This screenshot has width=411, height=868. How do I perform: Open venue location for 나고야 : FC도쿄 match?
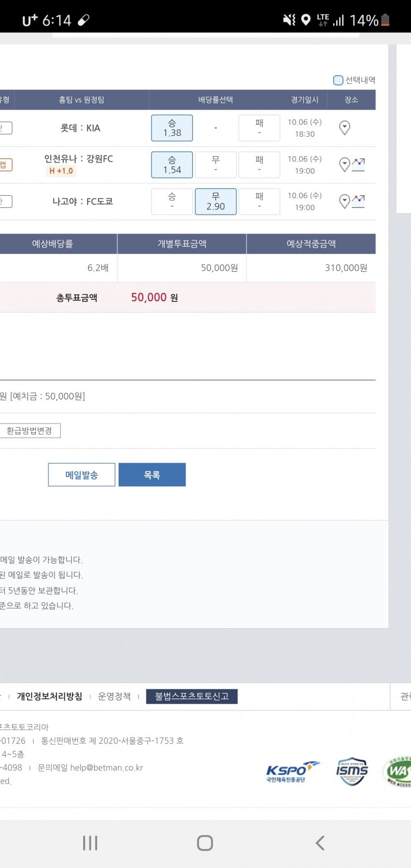344,201
